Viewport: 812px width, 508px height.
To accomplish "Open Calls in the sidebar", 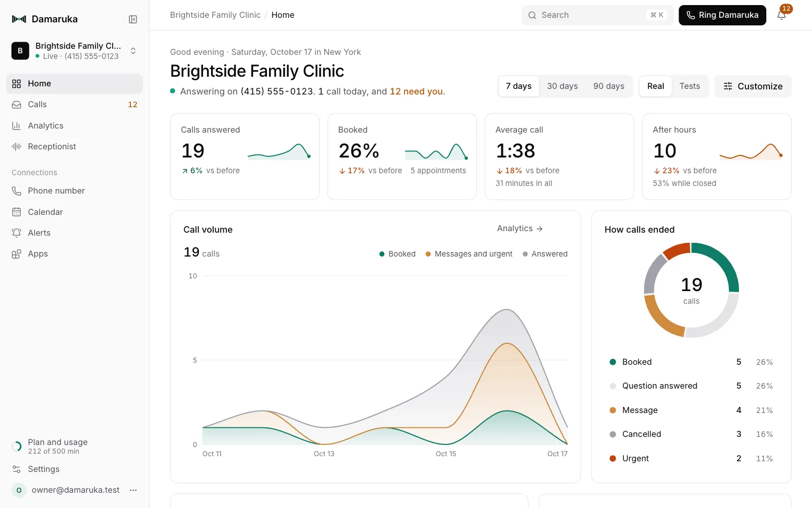I will pos(75,105).
